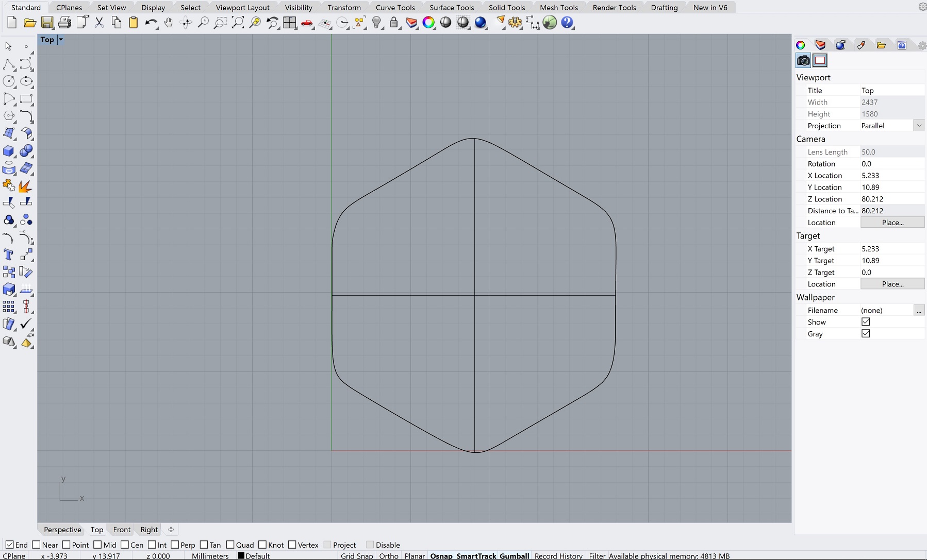This screenshot has width=927, height=560.
Task: Click the 4 Viewports layout icon
Action: (x=290, y=23)
